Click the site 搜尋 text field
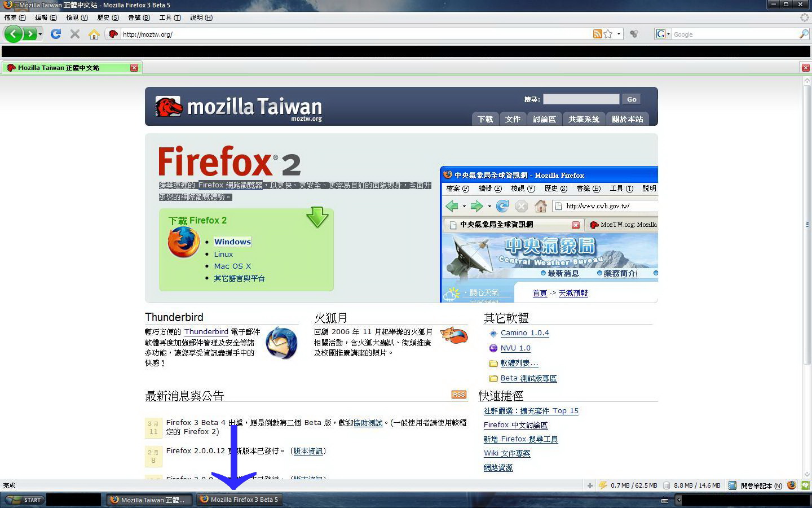 tap(581, 99)
